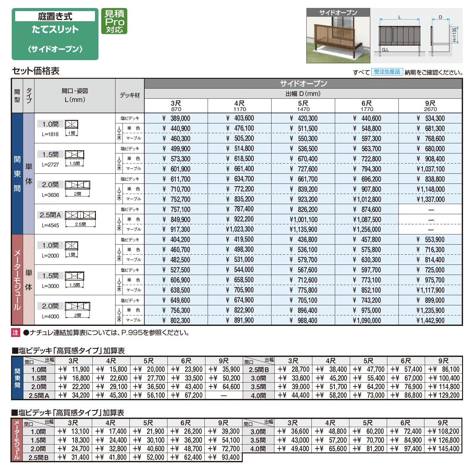This screenshot has width=476, height=473.
Task: Select the 1.0間 L=2000 frame diagram
Action: [x=72, y=249]
